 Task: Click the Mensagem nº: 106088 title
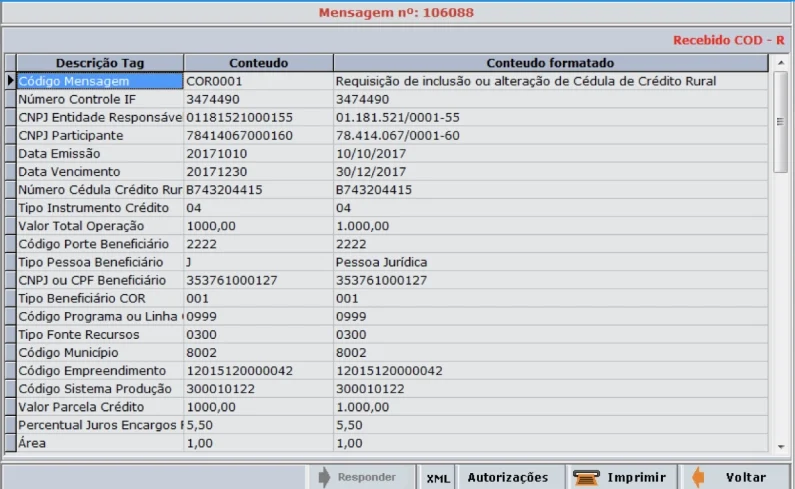pyautogui.click(x=396, y=13)
